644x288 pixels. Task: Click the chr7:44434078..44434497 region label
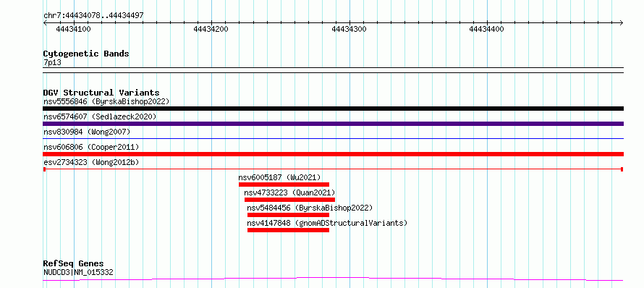point(93,16)
